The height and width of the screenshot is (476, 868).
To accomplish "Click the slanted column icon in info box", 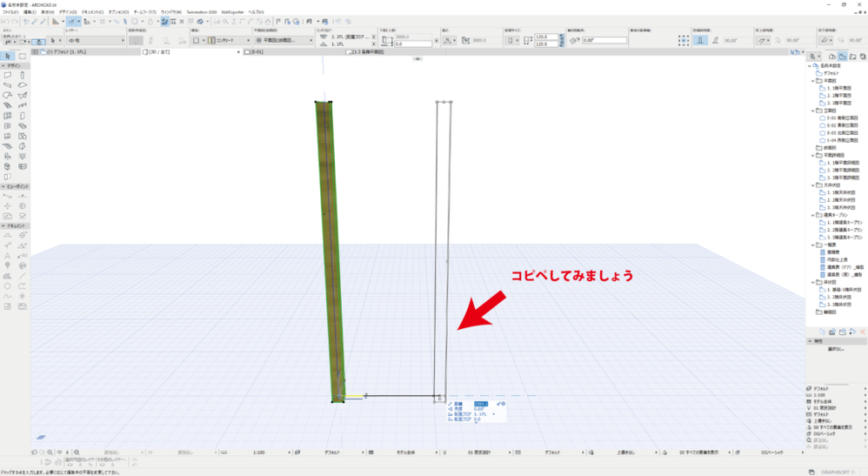I will click(716, 40).
